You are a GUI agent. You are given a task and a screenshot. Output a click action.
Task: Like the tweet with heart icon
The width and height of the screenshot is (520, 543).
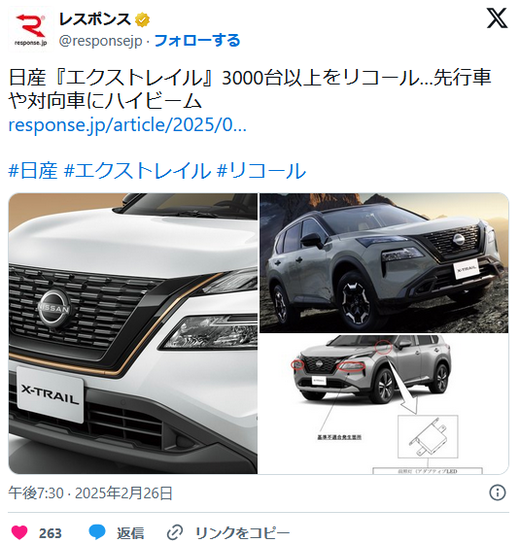(x=19, y=532)
